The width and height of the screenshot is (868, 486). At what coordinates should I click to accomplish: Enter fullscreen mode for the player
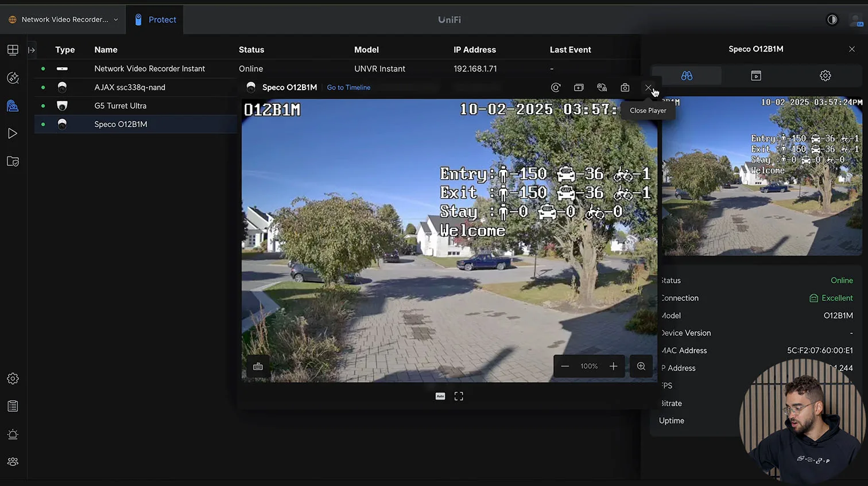click(x=459, y=396)
